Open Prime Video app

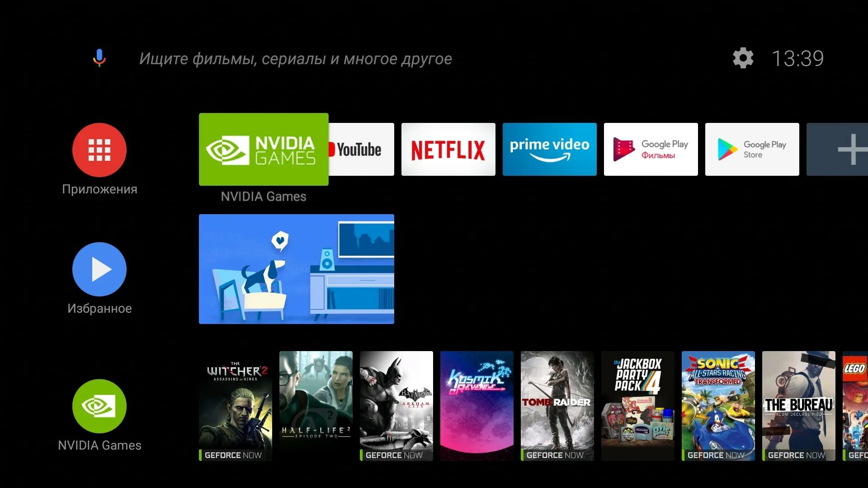coord(548,149)
